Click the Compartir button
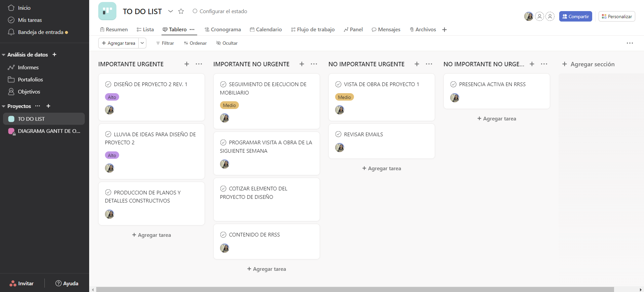 pos(575,16)
